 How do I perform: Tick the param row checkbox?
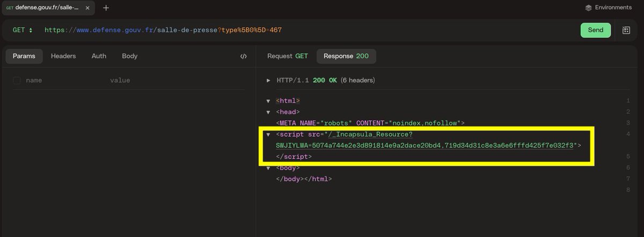coord(17,80)
